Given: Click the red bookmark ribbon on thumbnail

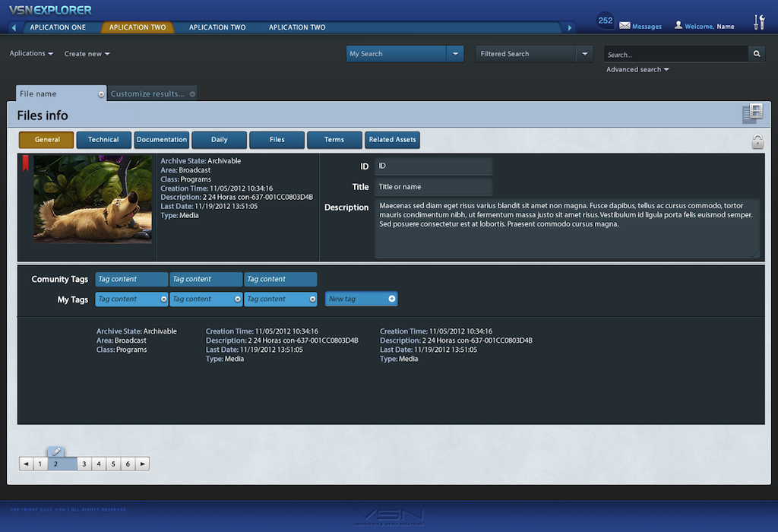Looking at the screenshot, I should point(25,163).
